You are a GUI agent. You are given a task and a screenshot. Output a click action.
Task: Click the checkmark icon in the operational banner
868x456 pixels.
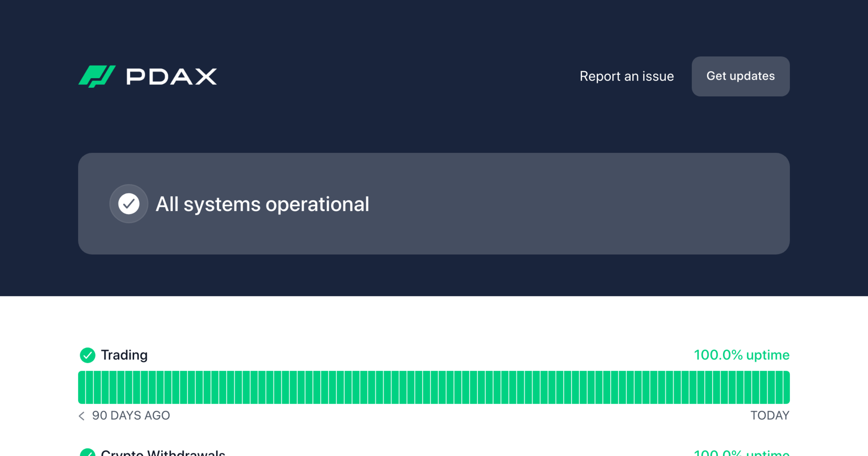pos(129,204)
